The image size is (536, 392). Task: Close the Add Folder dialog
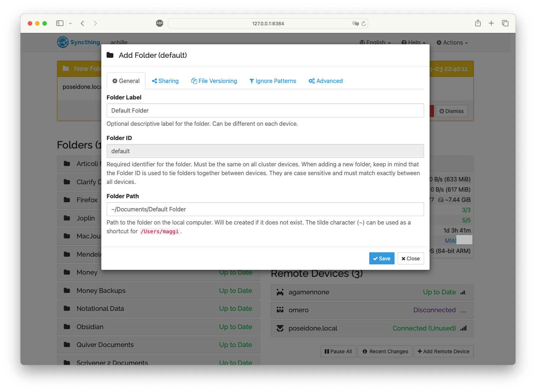point(411,259)
